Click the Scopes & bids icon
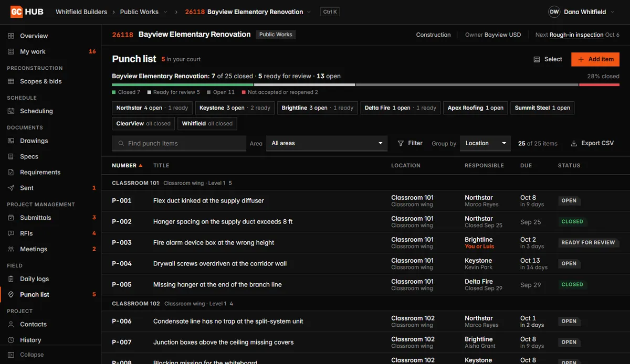The image size is (630, 364). [11, 81]
